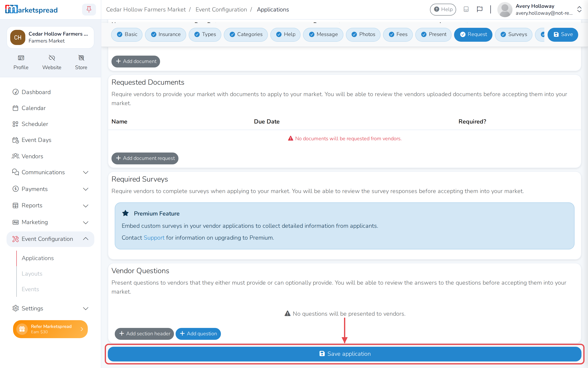Click Add section header button
This screenshot has height=368, width=588.
tap(144, 334)
